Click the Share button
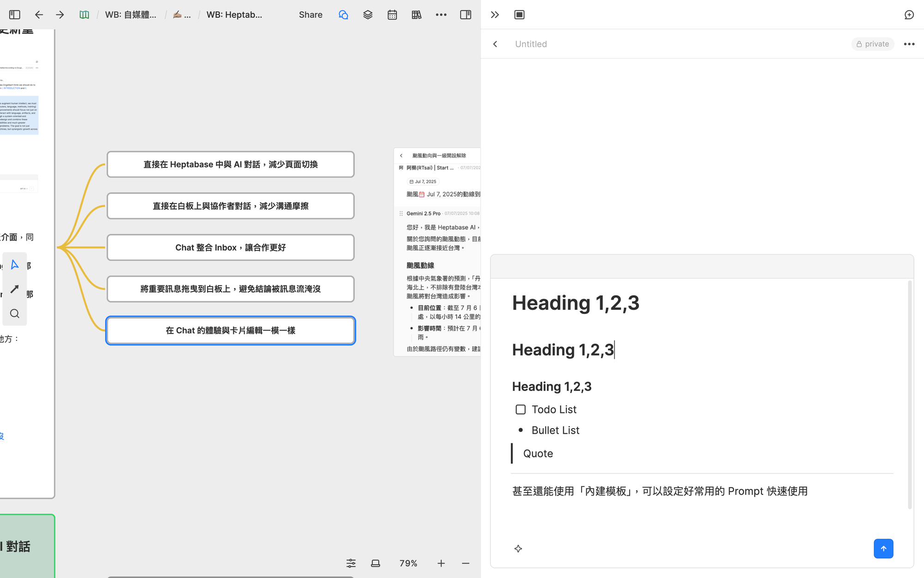924x578 pixels. tap(310, 15)
